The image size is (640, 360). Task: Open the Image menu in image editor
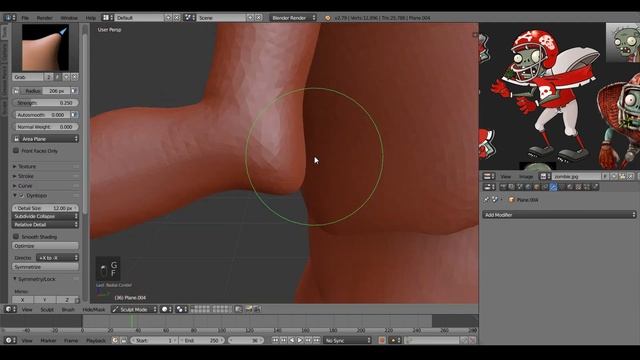(x=526, y=176)
